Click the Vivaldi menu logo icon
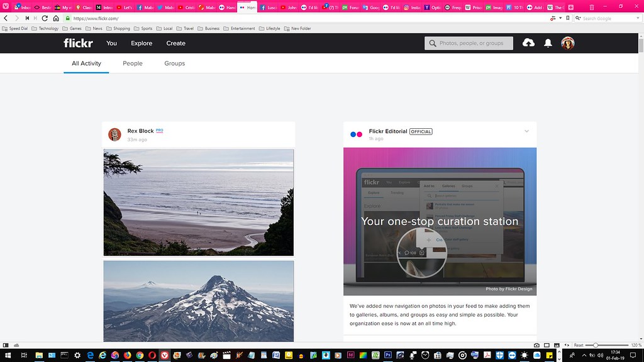The image size is (644, 362). [6, 7]
